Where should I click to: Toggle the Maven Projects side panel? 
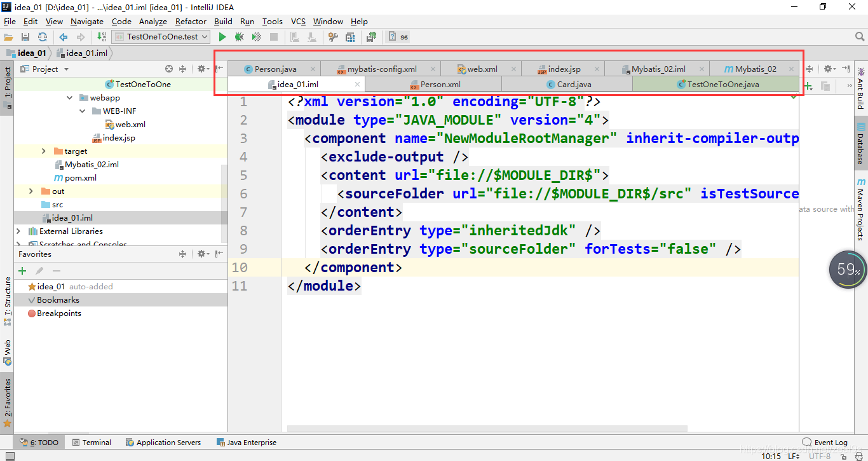tap(861, 209)
